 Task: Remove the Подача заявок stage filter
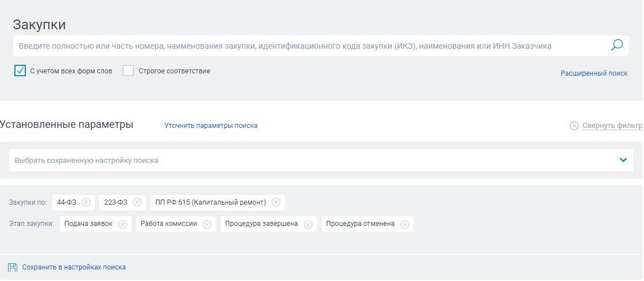122,224
